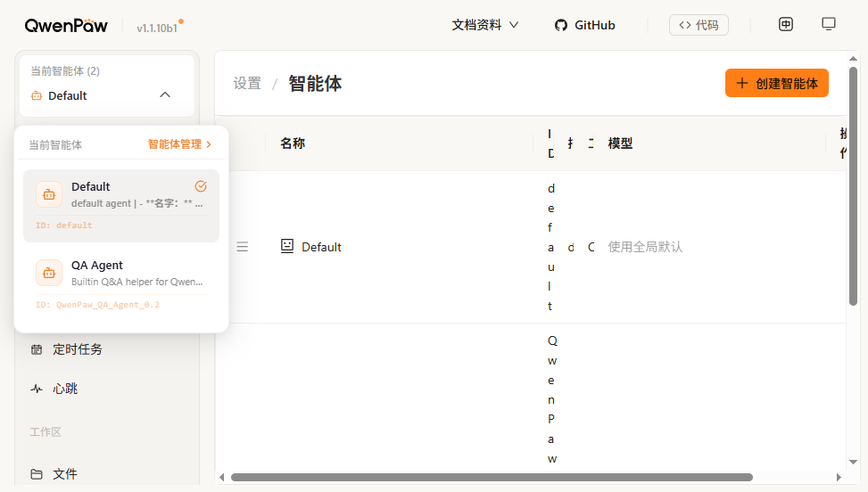Click the scroll down arrow
Image resolution: width=868 pixels, height=492 pixels.
(853, 463)
